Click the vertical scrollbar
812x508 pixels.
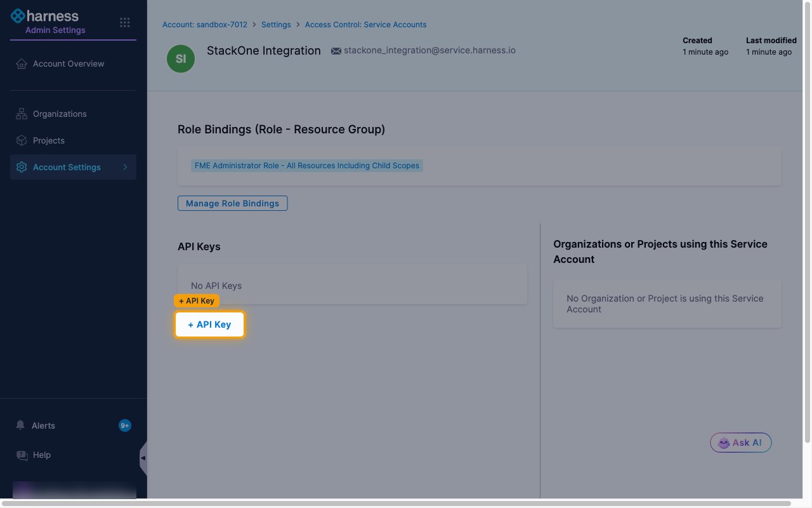[808, 222]
